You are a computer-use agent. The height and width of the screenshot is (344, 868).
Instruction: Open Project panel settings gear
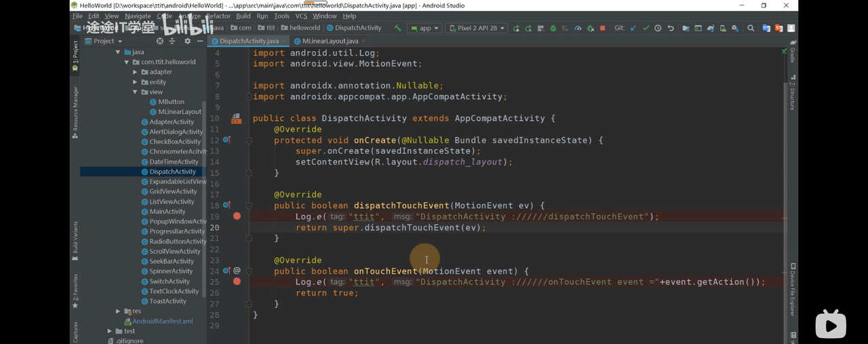(x=188, y=41)
